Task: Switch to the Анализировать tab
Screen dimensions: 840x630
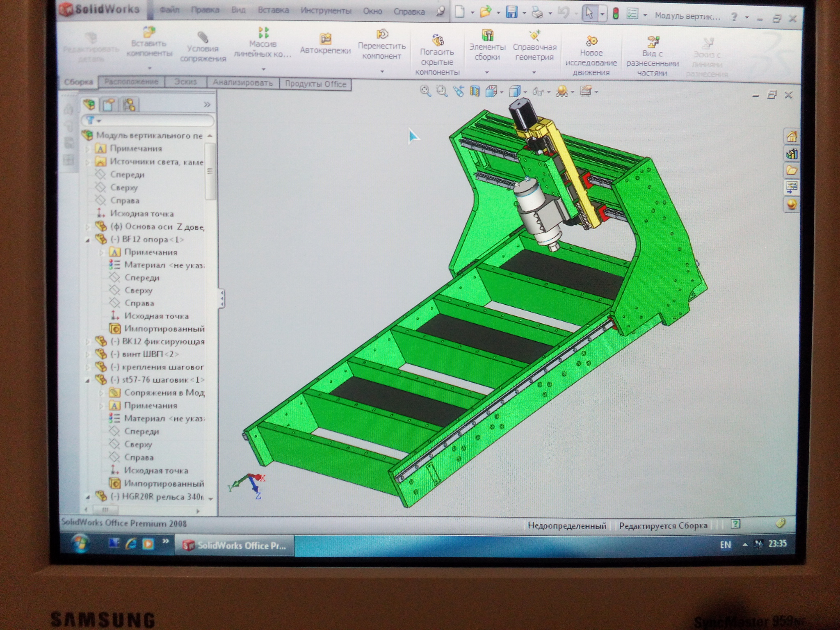Action: 242,83
